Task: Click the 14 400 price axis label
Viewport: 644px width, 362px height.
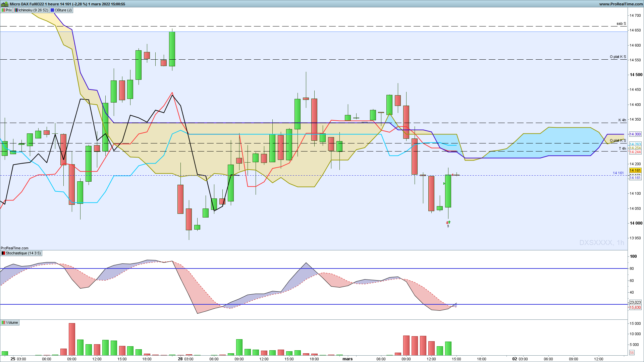Action: 635,105
